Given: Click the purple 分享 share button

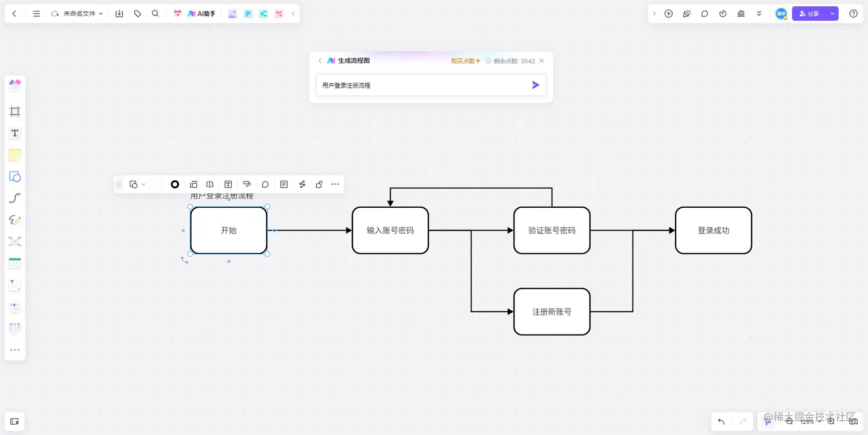Looking at the screenshot, I should click(809, 14).
